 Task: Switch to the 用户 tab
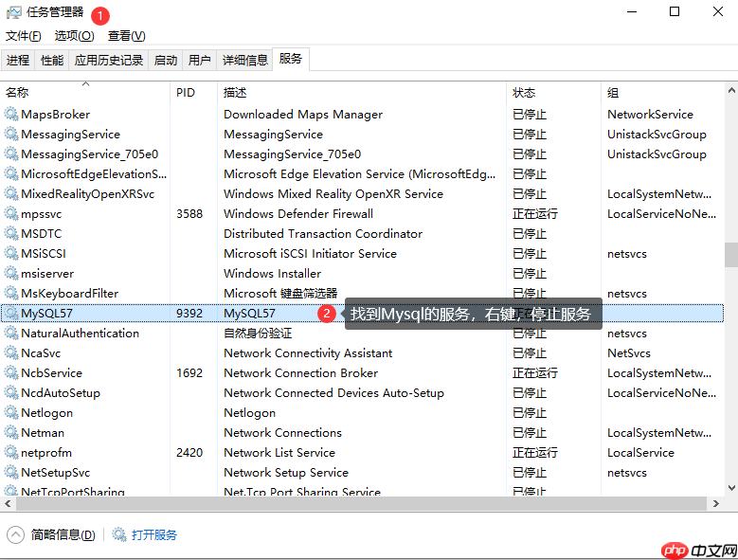pyautogui.click(x=200, y=61)
